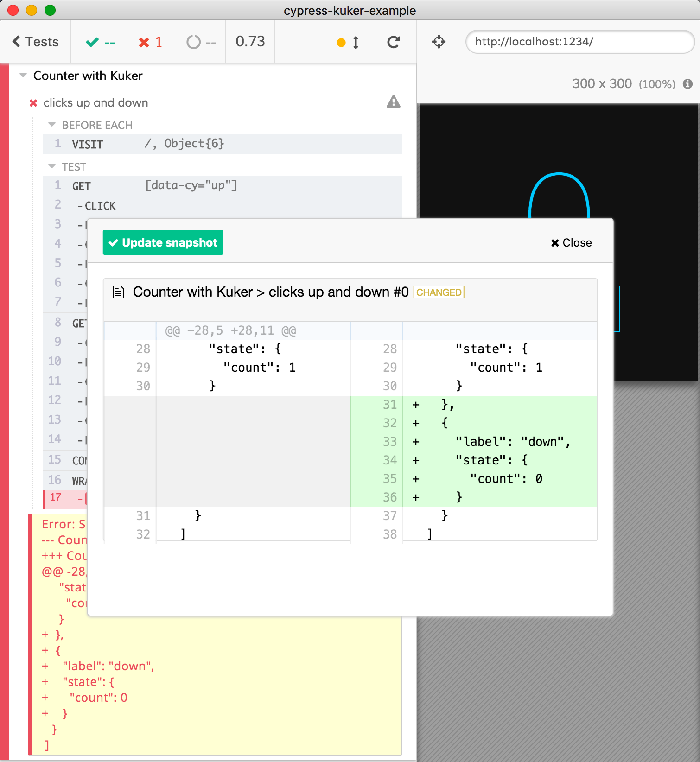Select the VISIT command row

click(x=223, y=144)
